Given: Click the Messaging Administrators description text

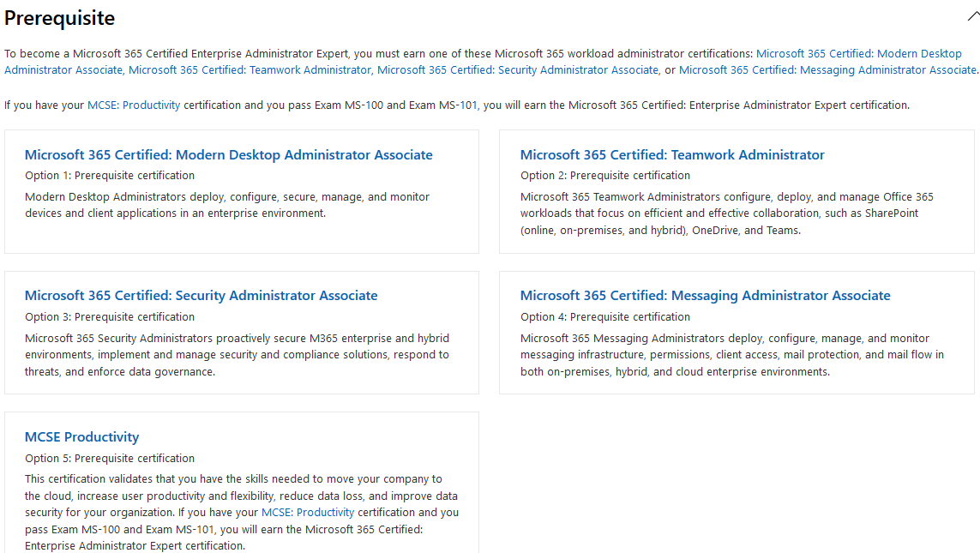Looking at the screenshot, I should (x=732, y=355).
